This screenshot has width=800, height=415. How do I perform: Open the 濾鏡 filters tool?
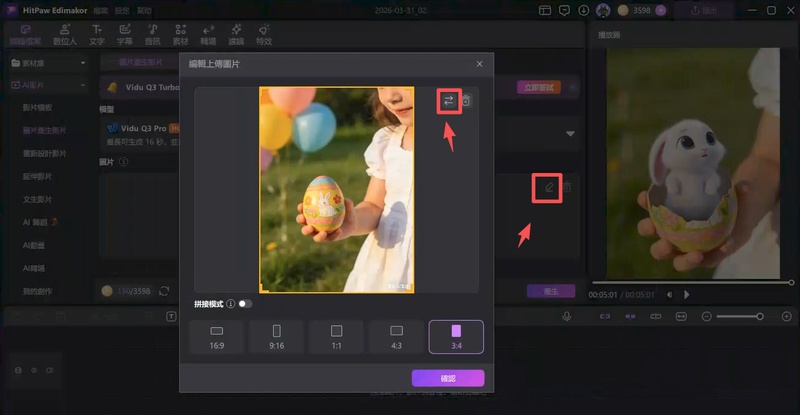click(x=236, y=35)
